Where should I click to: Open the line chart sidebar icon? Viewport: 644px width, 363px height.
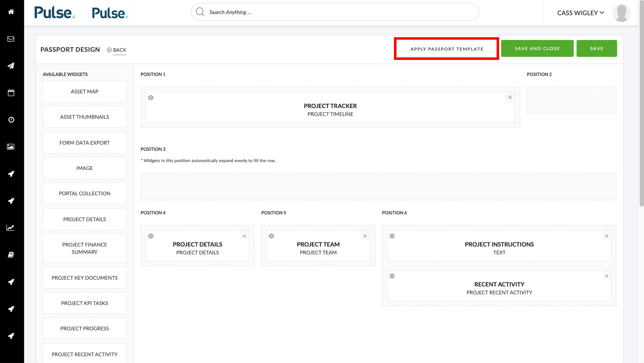10,228
